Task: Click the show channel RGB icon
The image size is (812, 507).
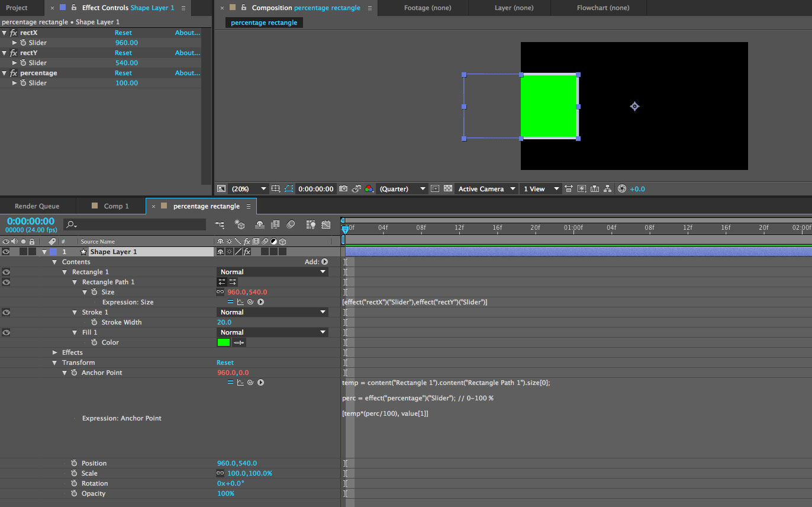Action: click(369, 189)
